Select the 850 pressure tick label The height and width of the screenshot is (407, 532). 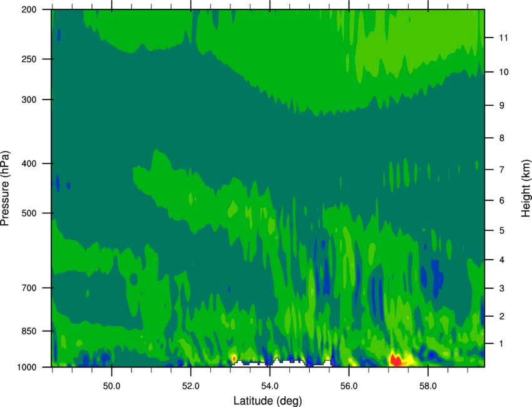(x=29, y=331)
